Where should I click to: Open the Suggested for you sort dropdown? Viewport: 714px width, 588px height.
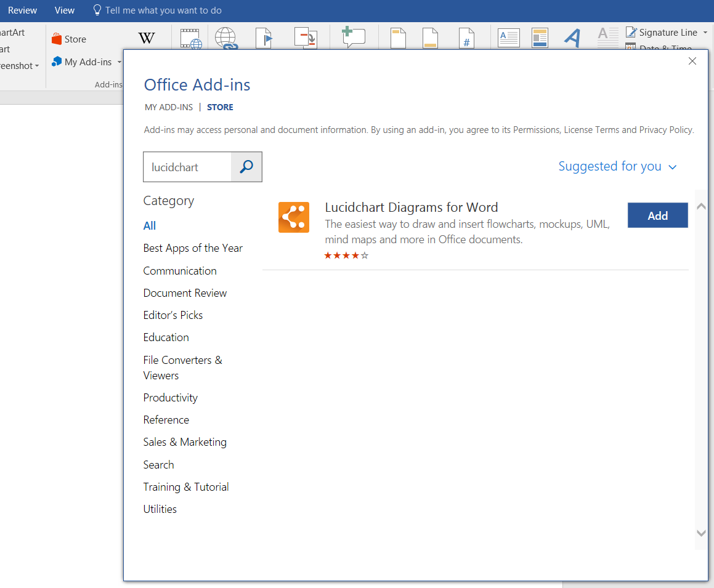(617, 167)
